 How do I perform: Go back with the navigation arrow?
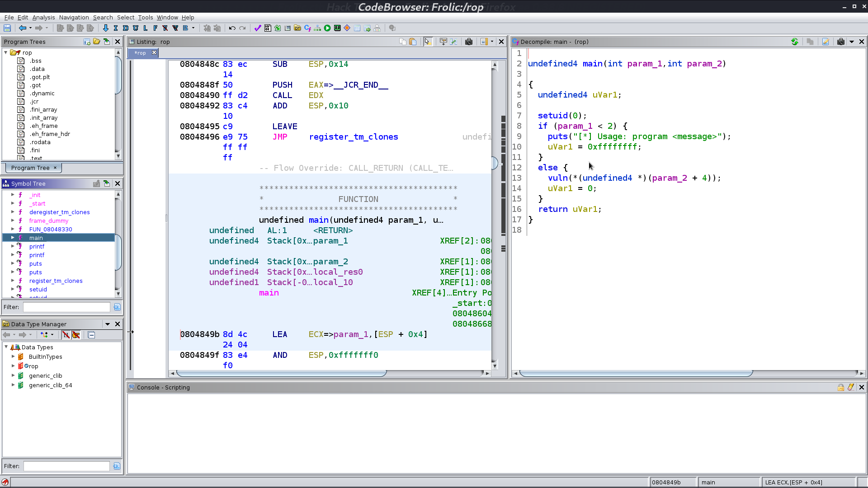22,28
